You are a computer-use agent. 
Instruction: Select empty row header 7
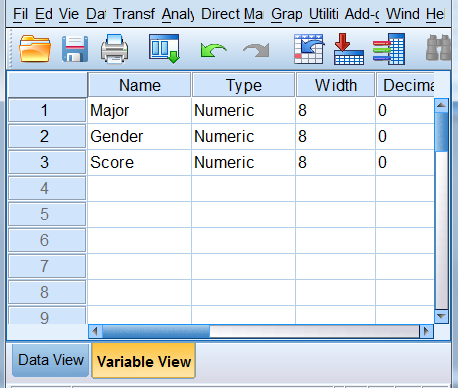[47, 266]
